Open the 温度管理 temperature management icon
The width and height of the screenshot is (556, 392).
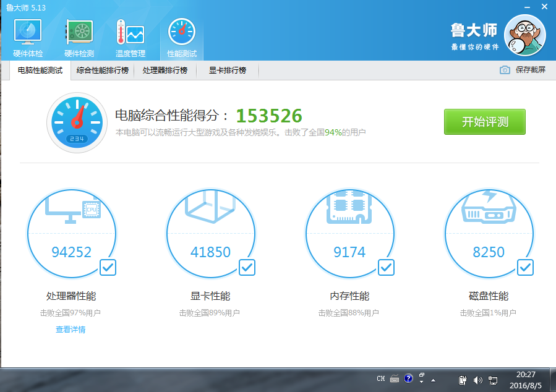(130, 38)
